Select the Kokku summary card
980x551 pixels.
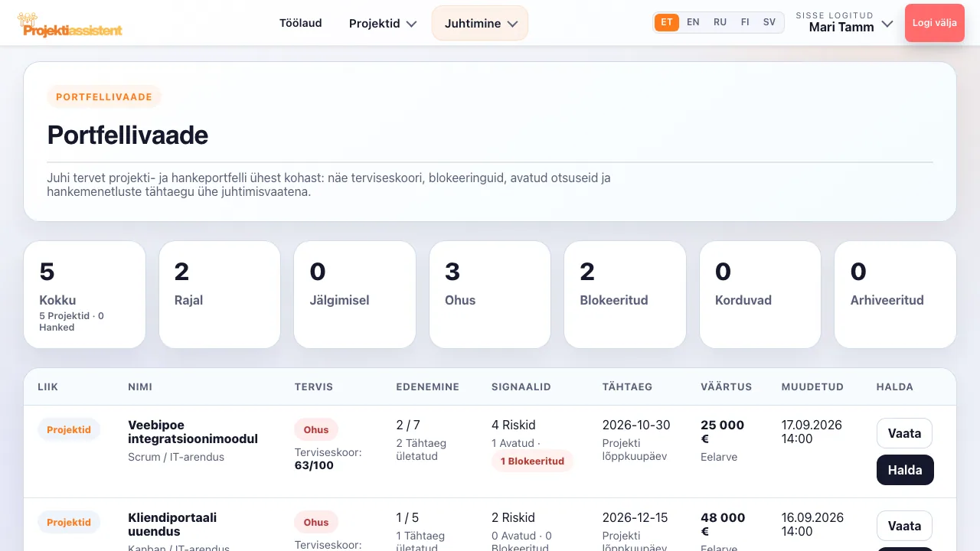[85, 295]
